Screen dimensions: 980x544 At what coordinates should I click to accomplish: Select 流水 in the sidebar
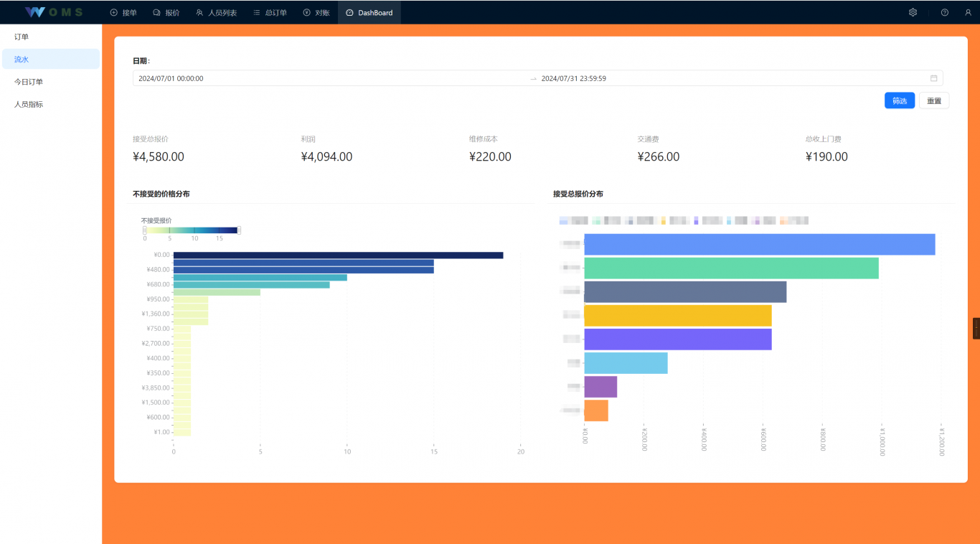(x=51, y=59)
